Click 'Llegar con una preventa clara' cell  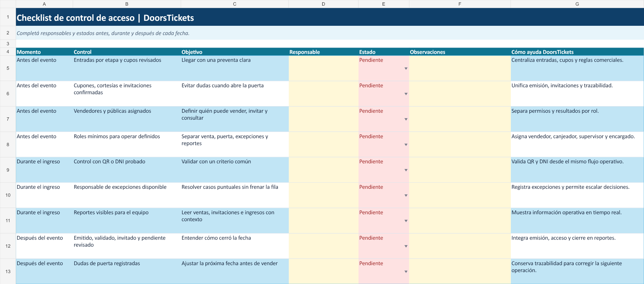235,68
